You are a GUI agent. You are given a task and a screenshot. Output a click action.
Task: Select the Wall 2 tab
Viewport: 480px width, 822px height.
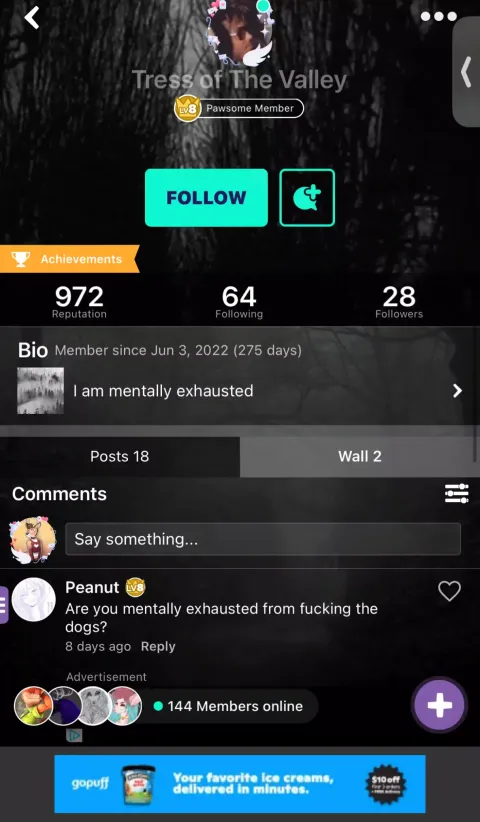coord(360,457)
